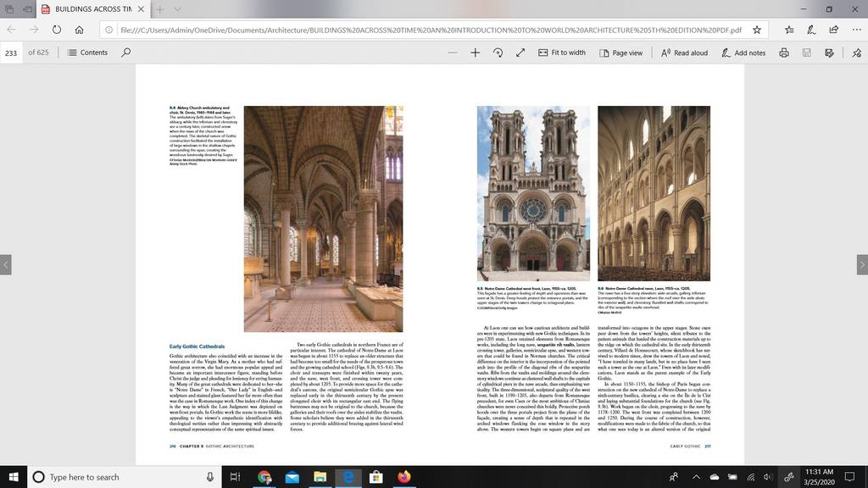Expand the tab previews chevron

click(x=177, y=8)
